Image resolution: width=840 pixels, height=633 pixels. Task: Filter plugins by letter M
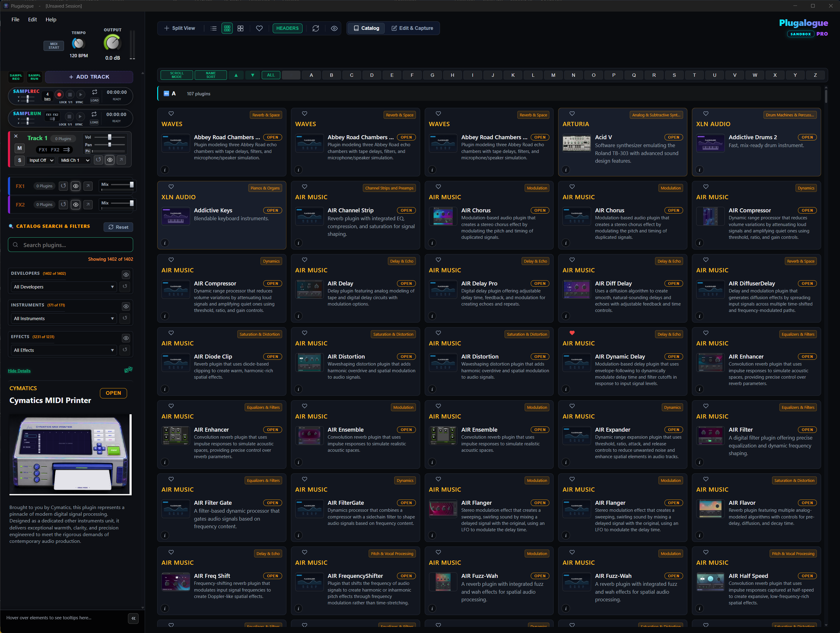553,75
